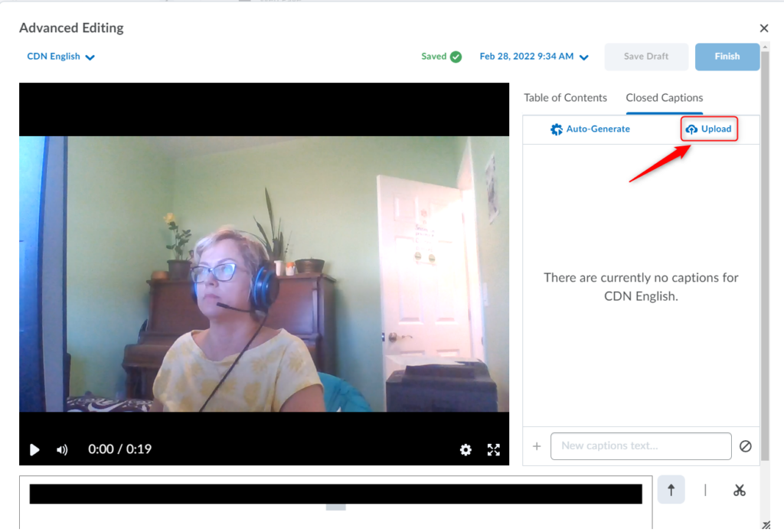Viewport: 784px width, 532px height.
Task: Click the Save Draft button
Action: [646, 57]
